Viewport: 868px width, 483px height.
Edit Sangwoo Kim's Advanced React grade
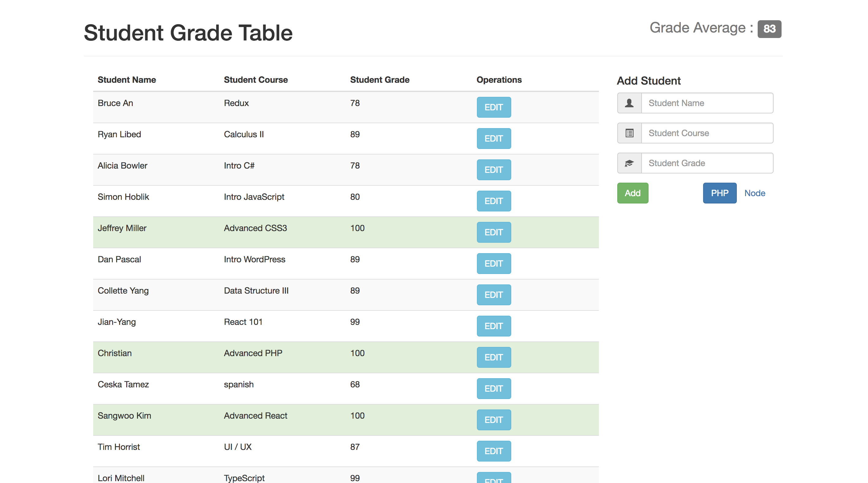(494, 420)
